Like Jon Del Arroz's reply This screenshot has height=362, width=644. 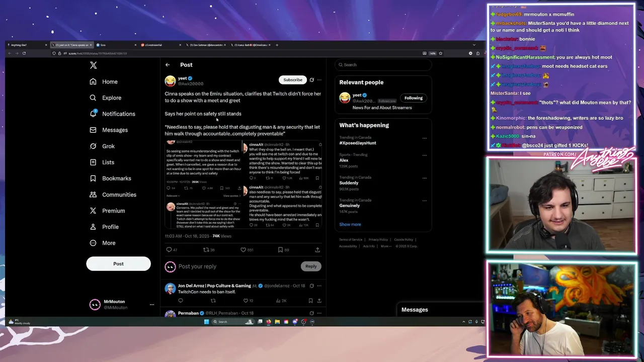coord(246,301)
